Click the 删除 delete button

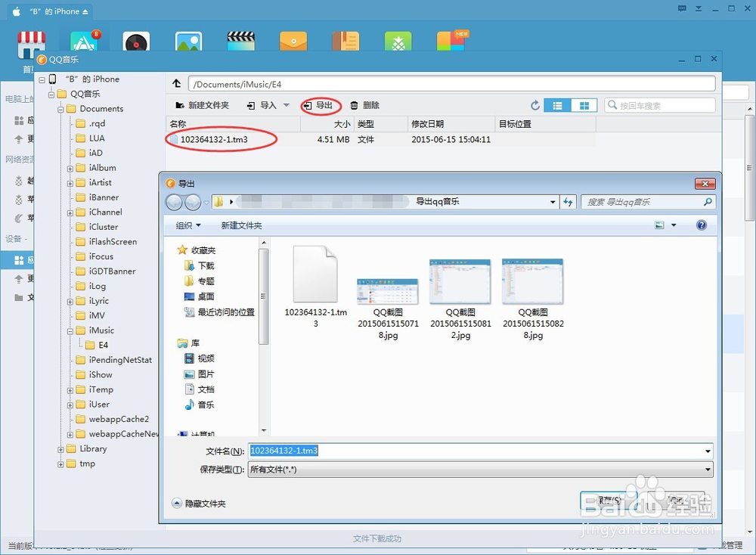pos(365,105)
